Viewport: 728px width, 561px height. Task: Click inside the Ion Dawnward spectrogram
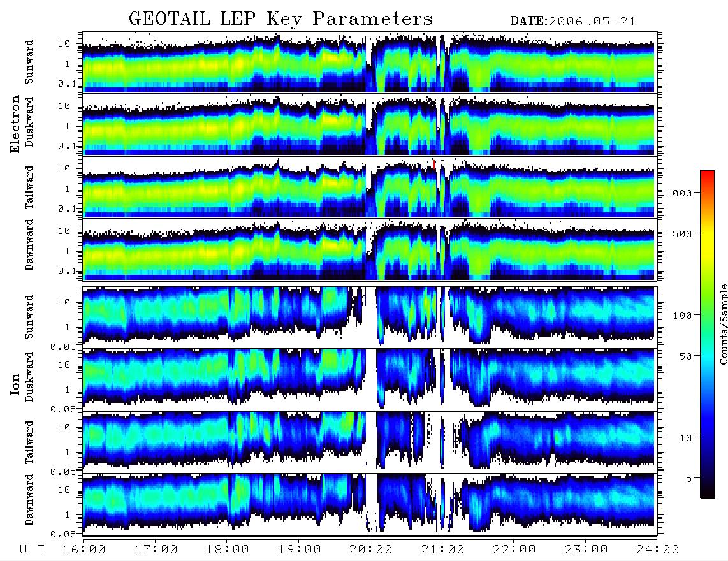[x=370, y=504]
